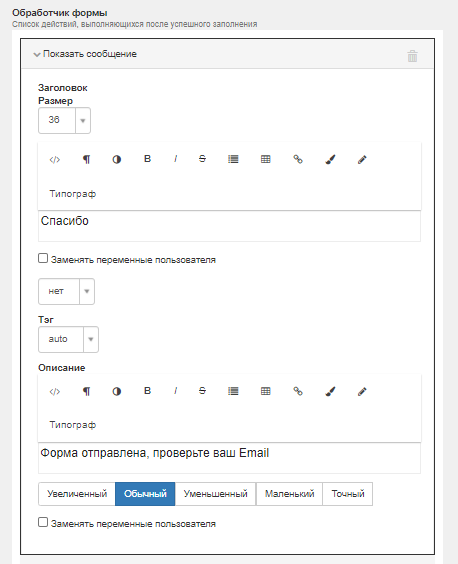Toggle HTML code view in Заголовок editor
The width and height of the screenshot is (458, 564).
pos(55,159)
